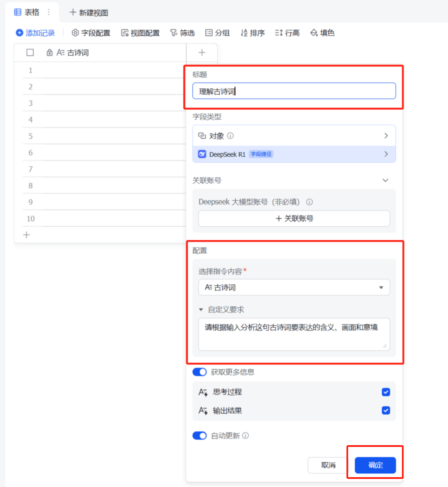Open the 填色 fill color option
448x487 pixels.
(x=322, y=33)
